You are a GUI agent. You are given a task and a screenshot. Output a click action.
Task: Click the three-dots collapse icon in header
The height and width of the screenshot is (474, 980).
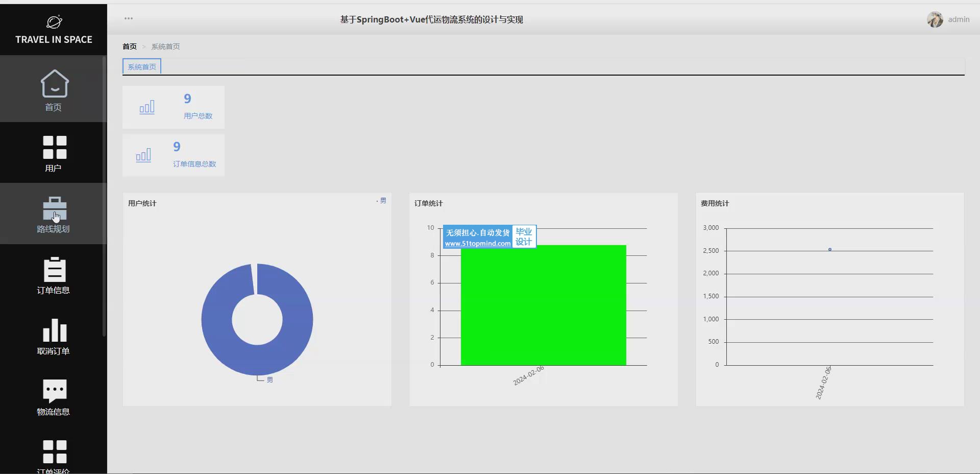[x=129, y=18]
